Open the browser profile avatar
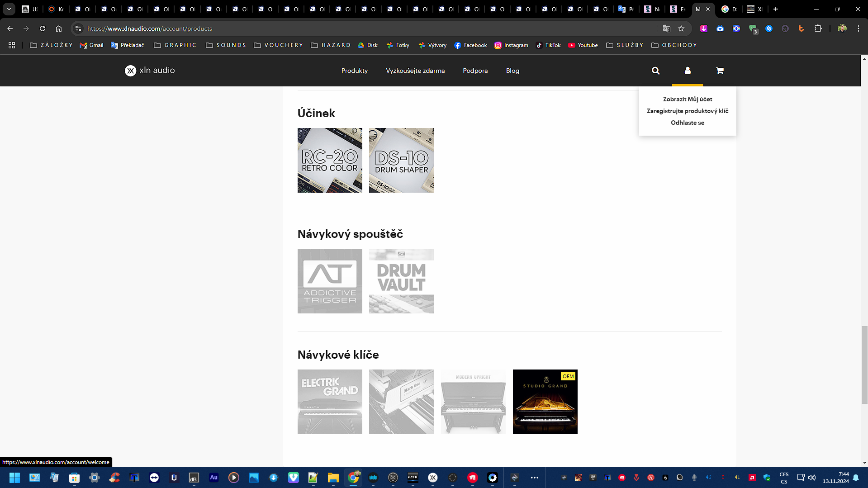This screenshot has height=488, width=868. tap(842, 28)
